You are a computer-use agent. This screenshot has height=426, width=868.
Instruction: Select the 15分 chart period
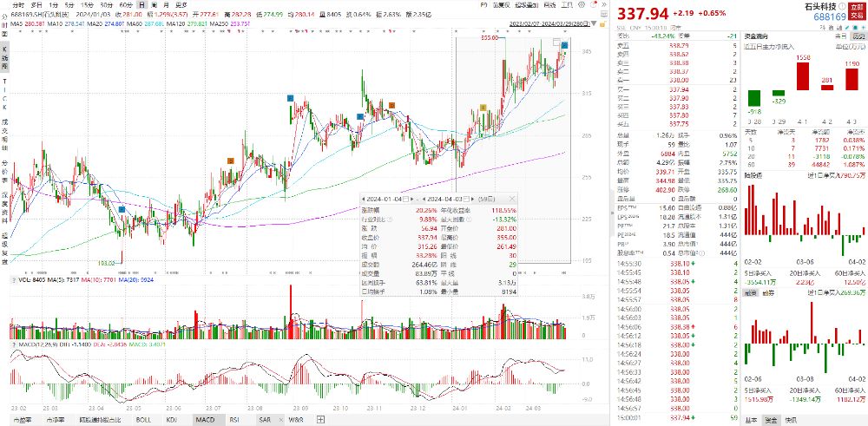pyautogui.click(x=87, y=4)
